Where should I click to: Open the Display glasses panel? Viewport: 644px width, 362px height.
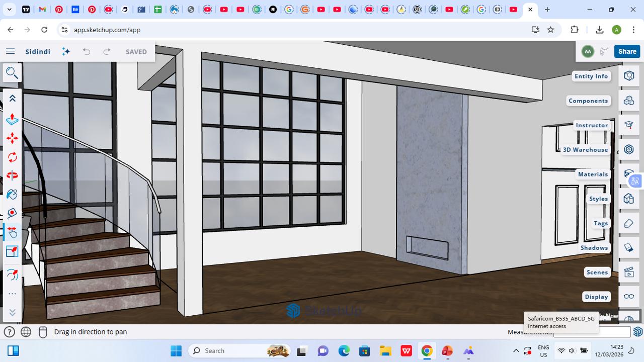point(629,297)
